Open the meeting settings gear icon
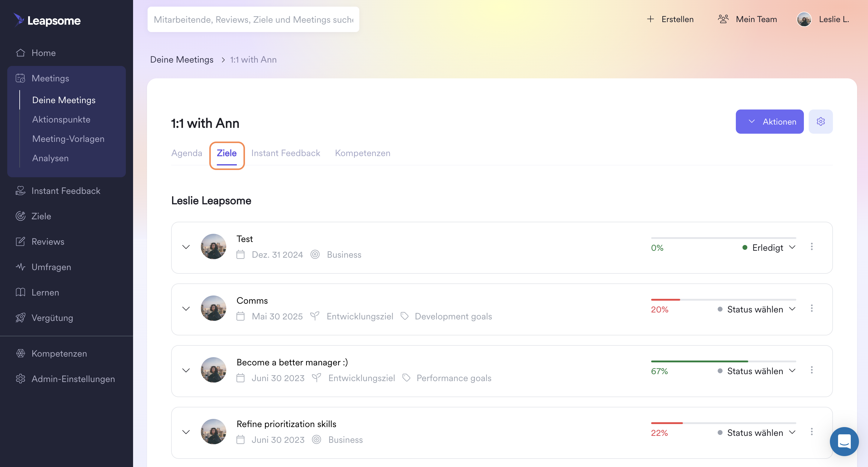The image size is (868, 467). 820,121
